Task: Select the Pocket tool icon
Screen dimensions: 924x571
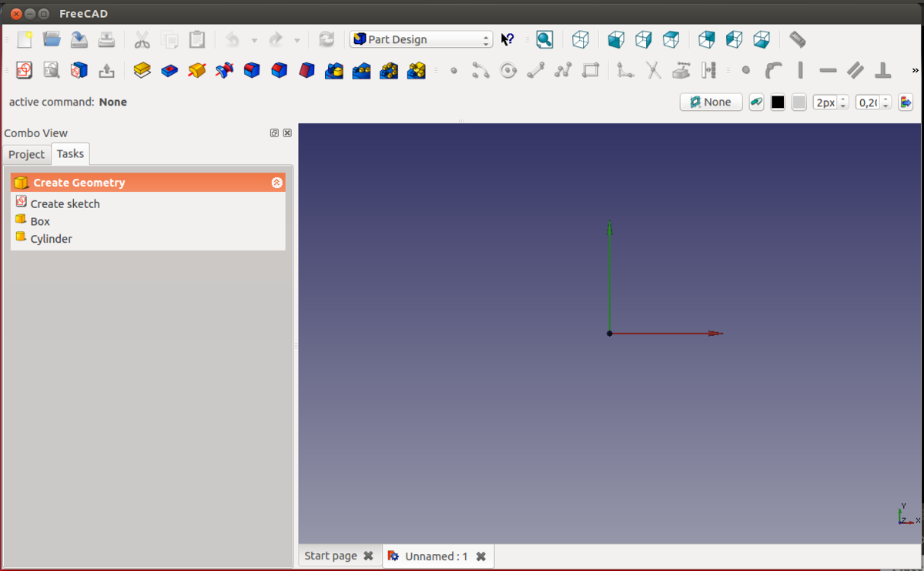Action: tap(169, 71)
